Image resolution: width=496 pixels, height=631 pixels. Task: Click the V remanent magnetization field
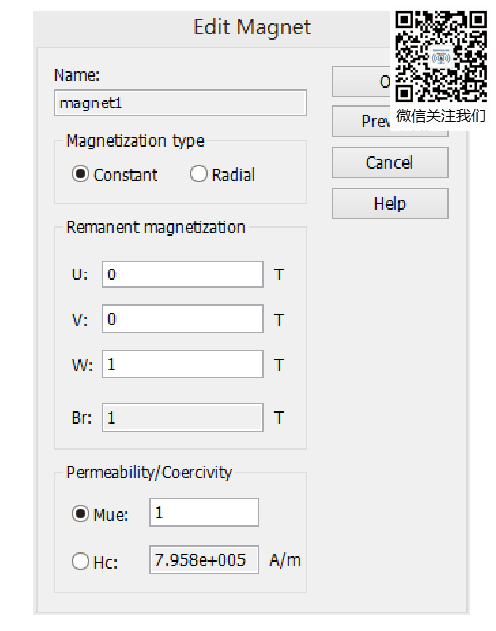183,319
